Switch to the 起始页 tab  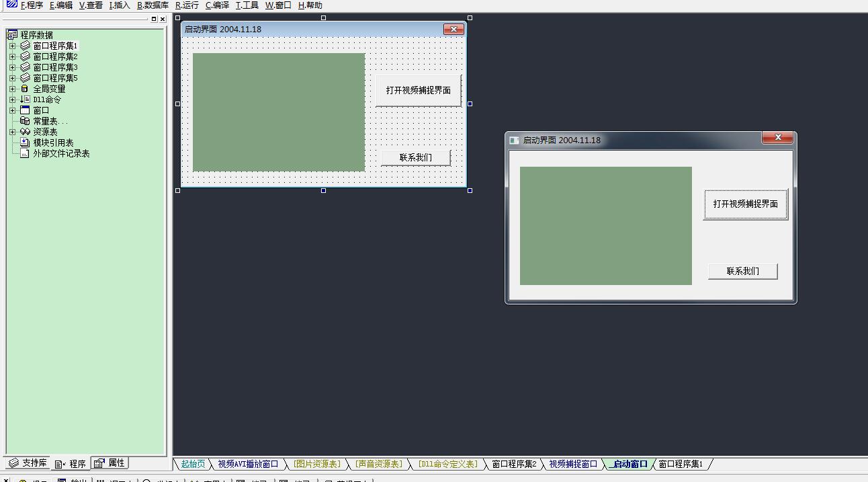pyautogui.click(x=193, y=464)
